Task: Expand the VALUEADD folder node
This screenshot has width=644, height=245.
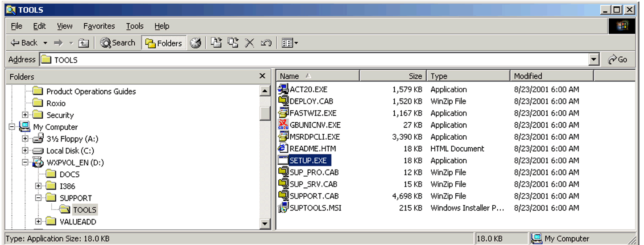Action: (38, 221)
